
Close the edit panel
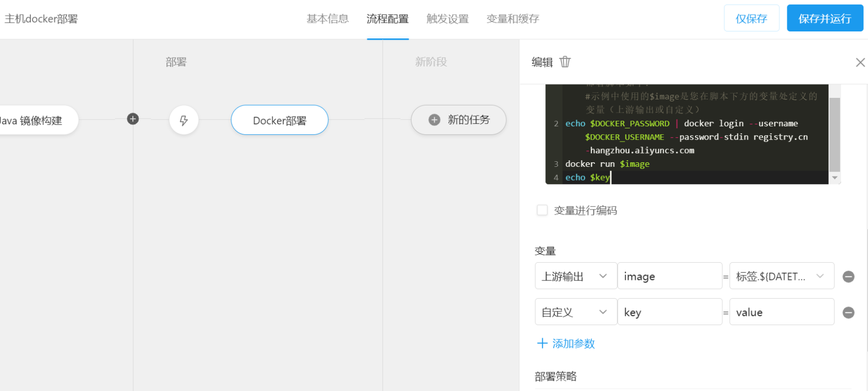(860, 62)
